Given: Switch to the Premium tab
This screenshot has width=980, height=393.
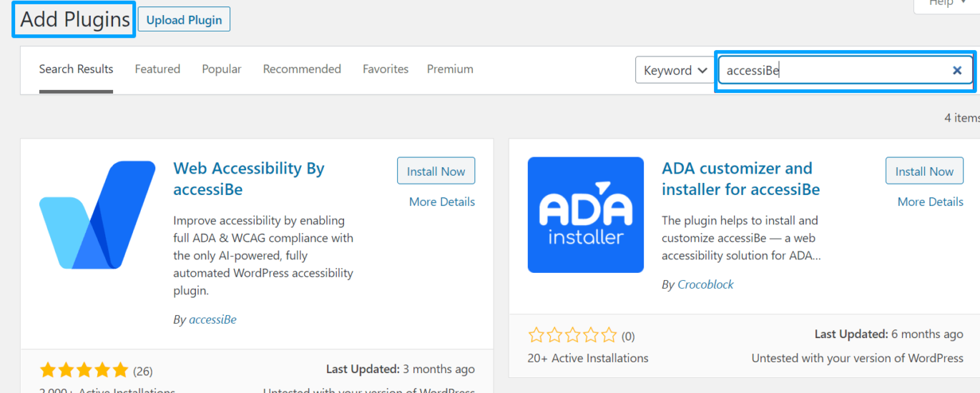Looking at the screenshot, I should 450,69.
